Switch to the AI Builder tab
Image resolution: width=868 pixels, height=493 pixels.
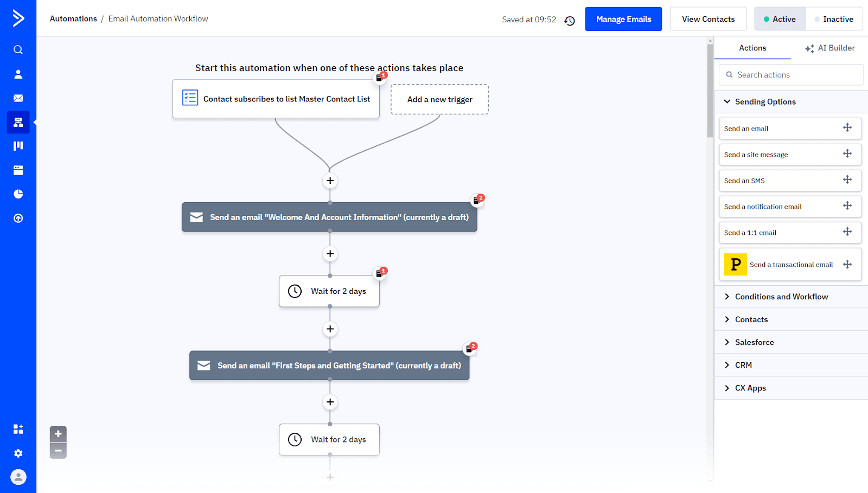point(829,48)
